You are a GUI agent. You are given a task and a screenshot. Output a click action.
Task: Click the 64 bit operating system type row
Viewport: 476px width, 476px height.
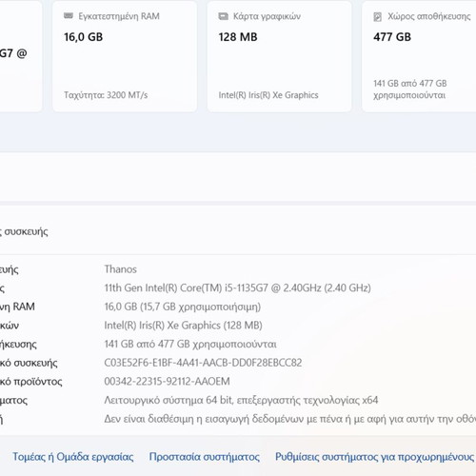[x=238, y=400]
